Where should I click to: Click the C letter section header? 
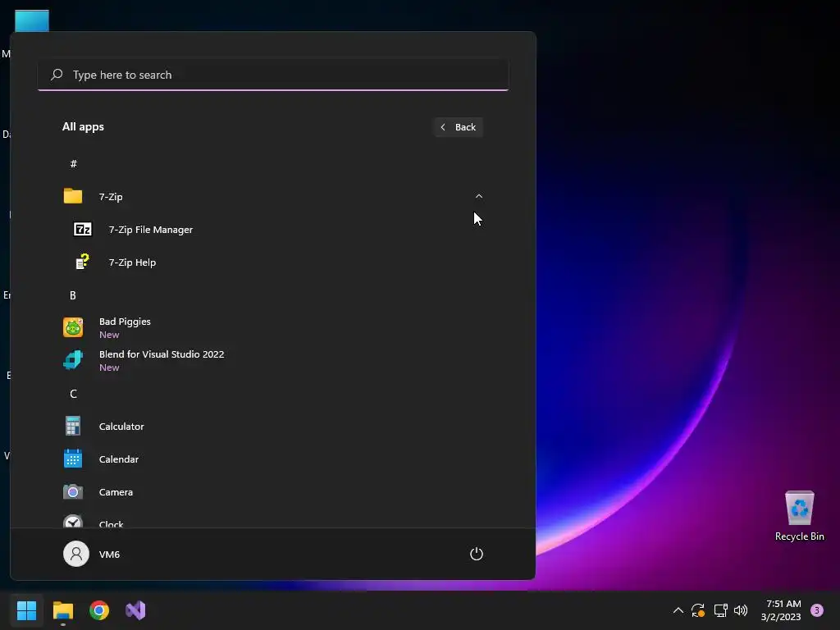pyautogui.click(x=73, y=394)
